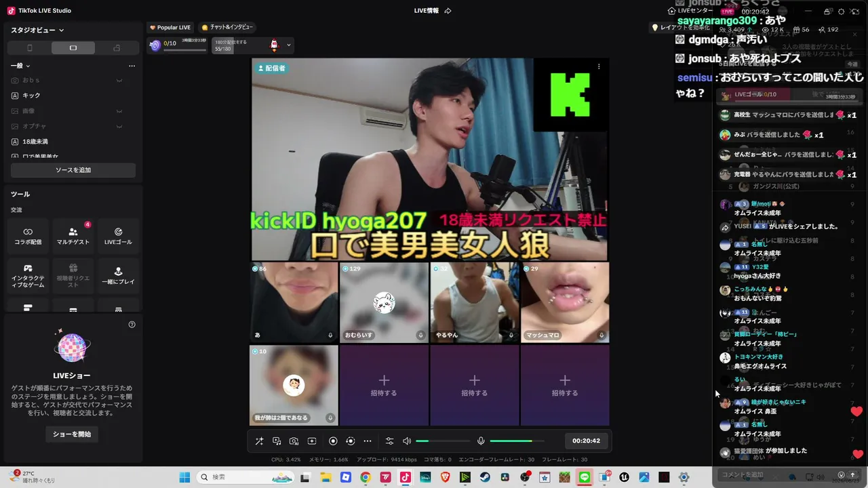Open the LIVEセンター home icon

[x=672, y=11]
